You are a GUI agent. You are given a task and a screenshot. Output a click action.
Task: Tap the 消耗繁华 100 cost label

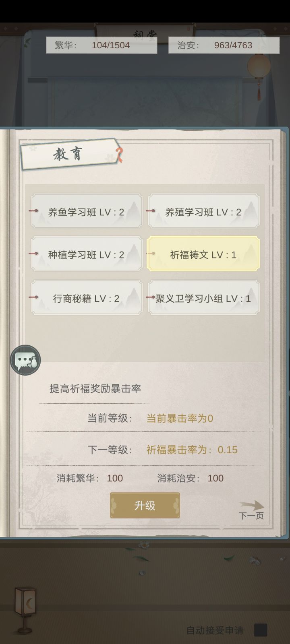click(x=90, y=478)
